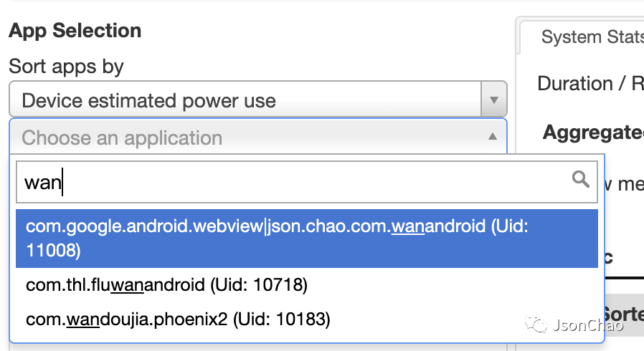Choose com.thl.fluwanandroid (Uid: 10718)
644x351 pixels.
[166, 285]
